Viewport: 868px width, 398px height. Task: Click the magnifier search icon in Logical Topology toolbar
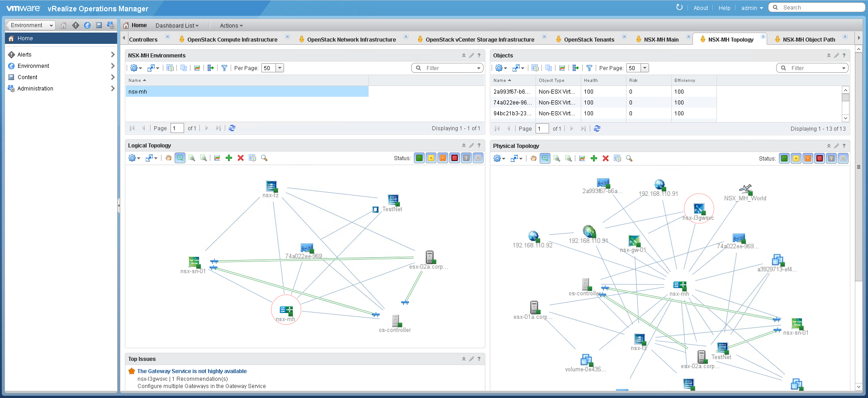click(264, 158)
